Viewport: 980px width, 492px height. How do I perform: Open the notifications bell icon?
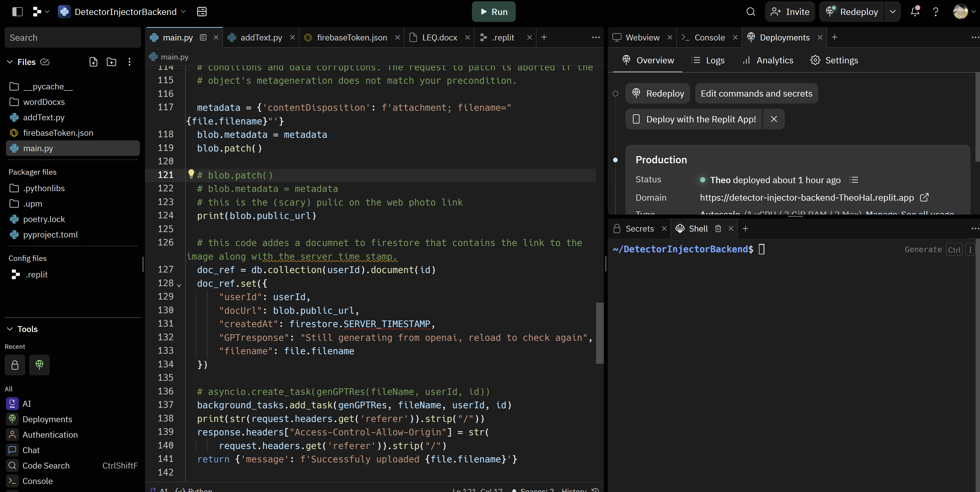click(x=915, y=12)
